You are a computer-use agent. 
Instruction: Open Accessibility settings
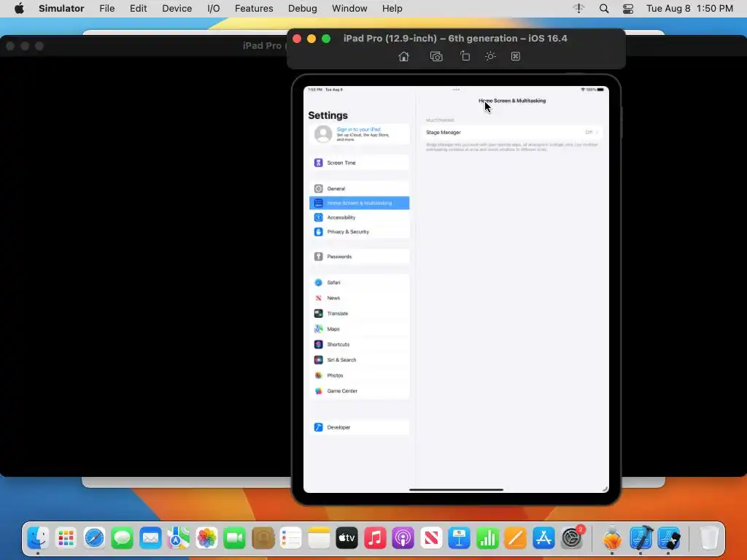[x=359, y=217]
